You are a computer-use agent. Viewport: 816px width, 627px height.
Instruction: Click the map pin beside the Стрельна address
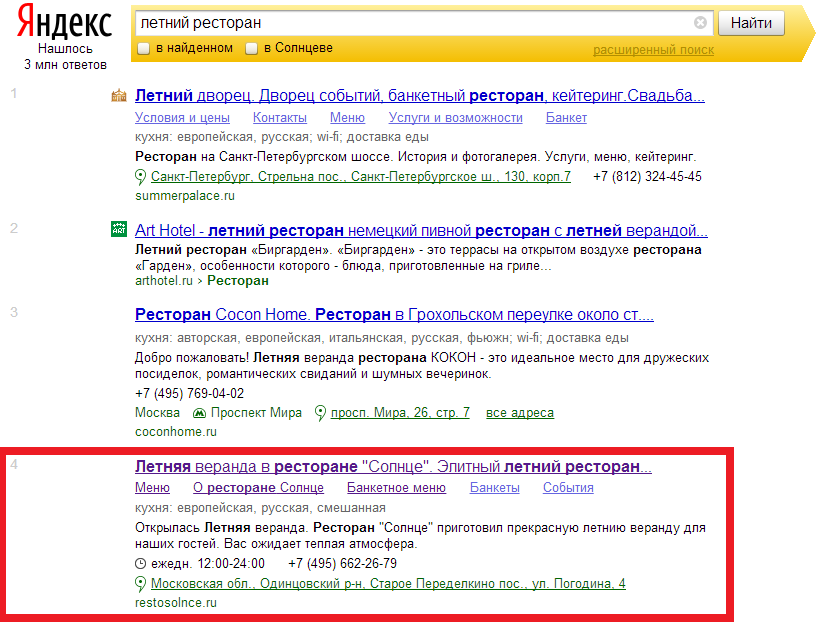[141, 177]
